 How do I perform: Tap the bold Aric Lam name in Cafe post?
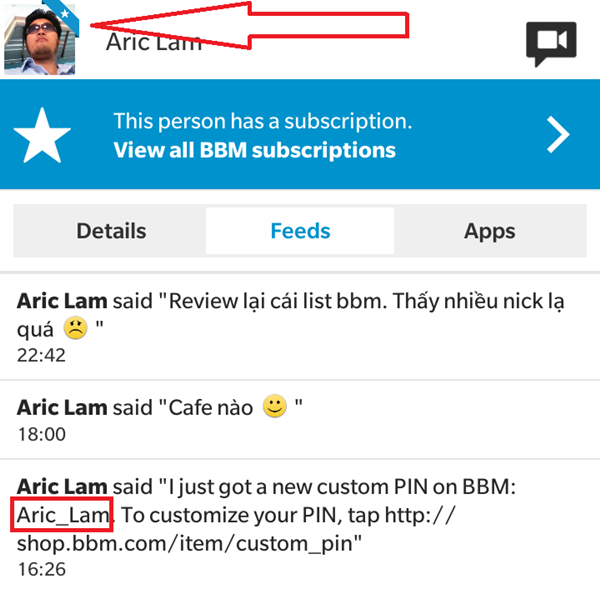click(62, 407)
